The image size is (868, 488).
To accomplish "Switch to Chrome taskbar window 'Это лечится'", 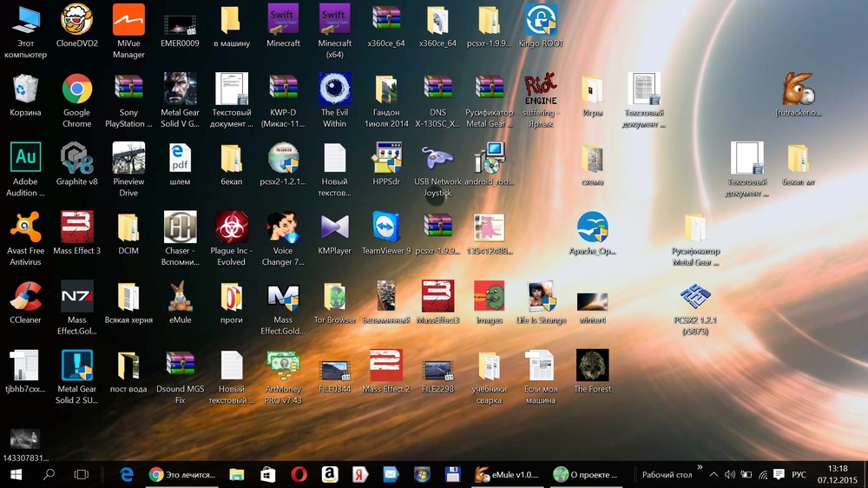I will click(182, 474).
